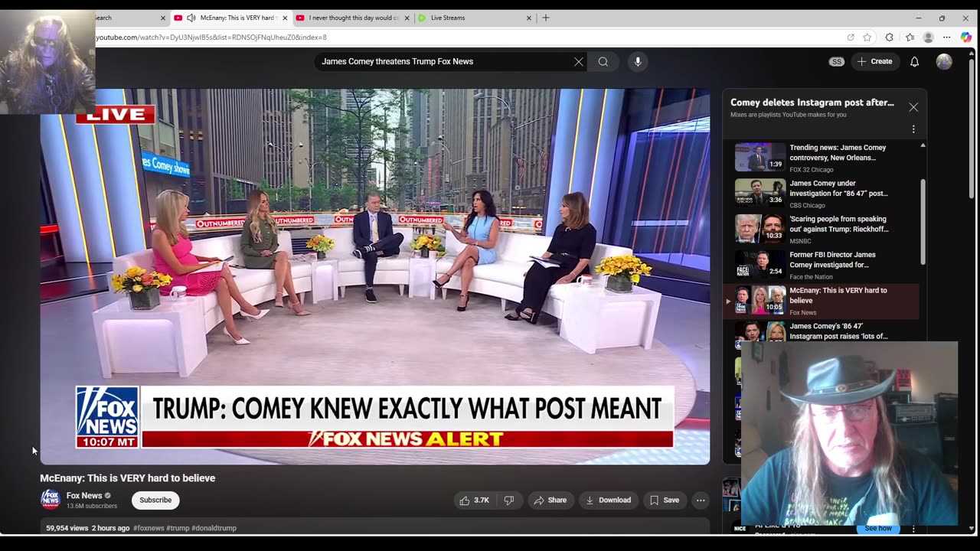Open the Fox News channel avatar
The height and width of the screenshot is (551, 980).
51,500
